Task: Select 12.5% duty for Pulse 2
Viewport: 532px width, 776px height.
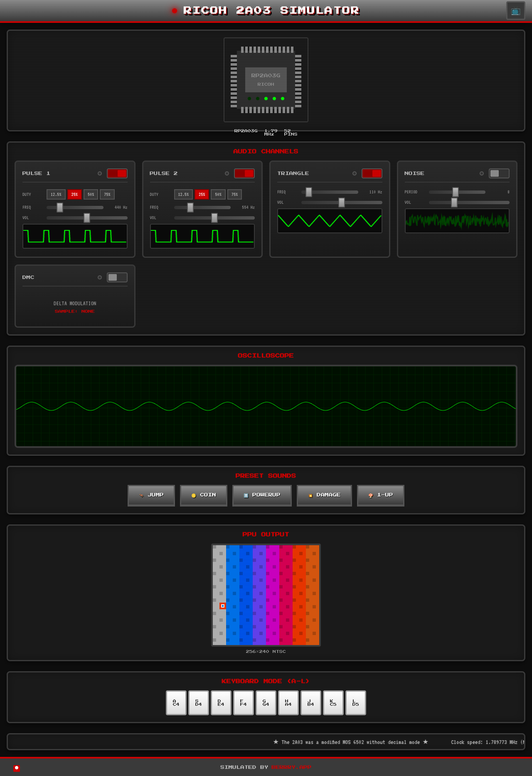Action: point(183,194)
